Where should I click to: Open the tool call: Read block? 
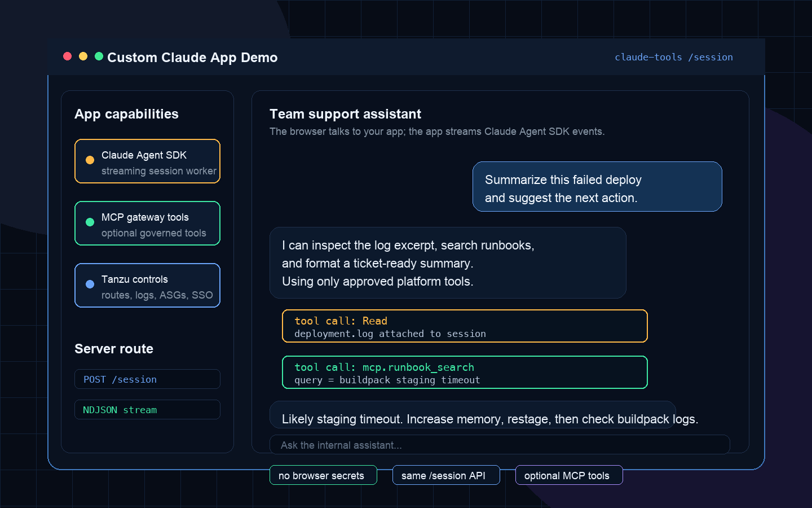465,326
